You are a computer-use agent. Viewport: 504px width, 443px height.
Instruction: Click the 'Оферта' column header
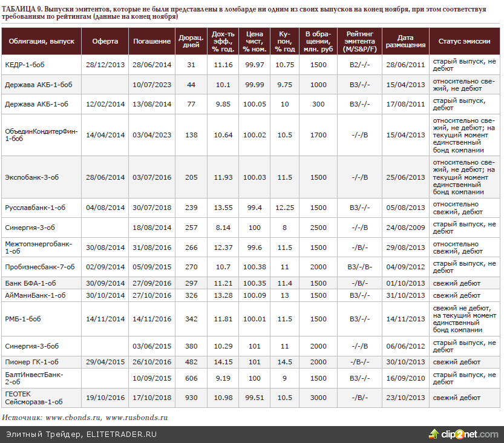point(105,42)
